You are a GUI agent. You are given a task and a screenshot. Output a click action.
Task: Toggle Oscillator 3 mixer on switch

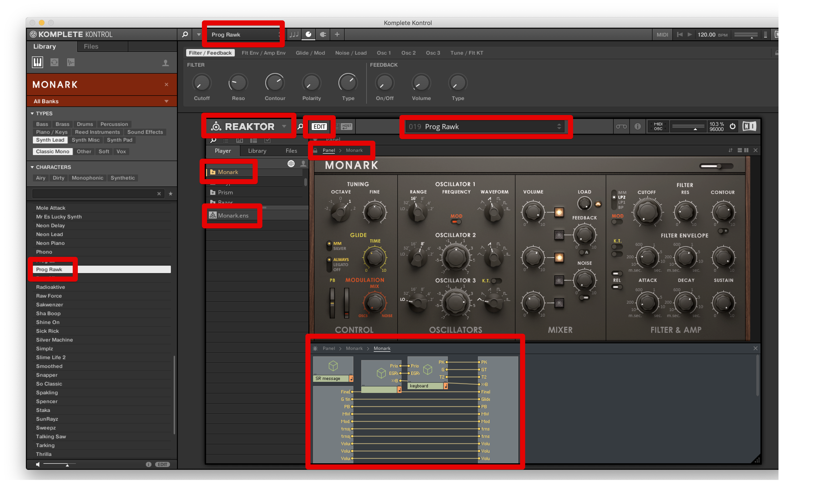pos(559,303)
